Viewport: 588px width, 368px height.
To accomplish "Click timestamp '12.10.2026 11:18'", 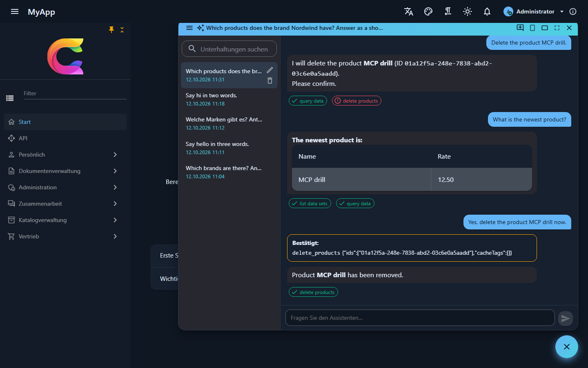I will (205, 104).
